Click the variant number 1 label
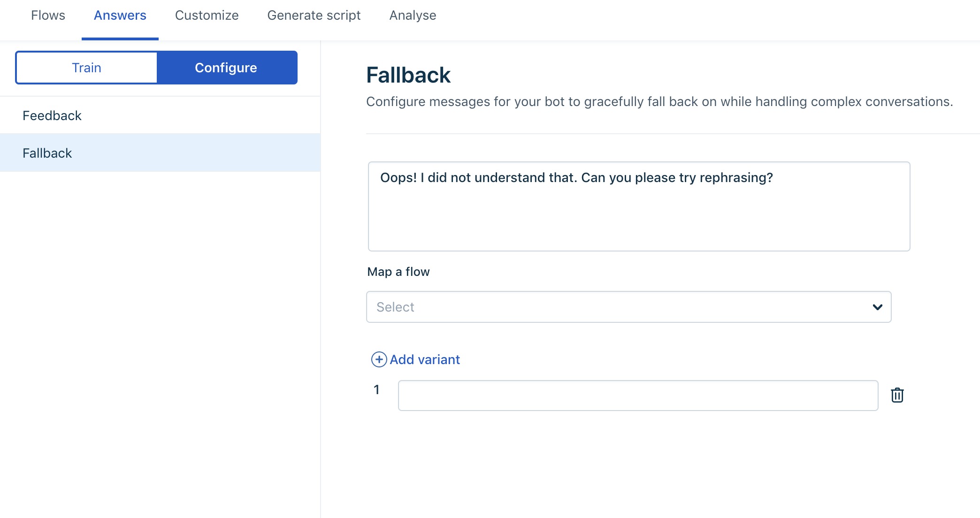 (x=376, y=389)
